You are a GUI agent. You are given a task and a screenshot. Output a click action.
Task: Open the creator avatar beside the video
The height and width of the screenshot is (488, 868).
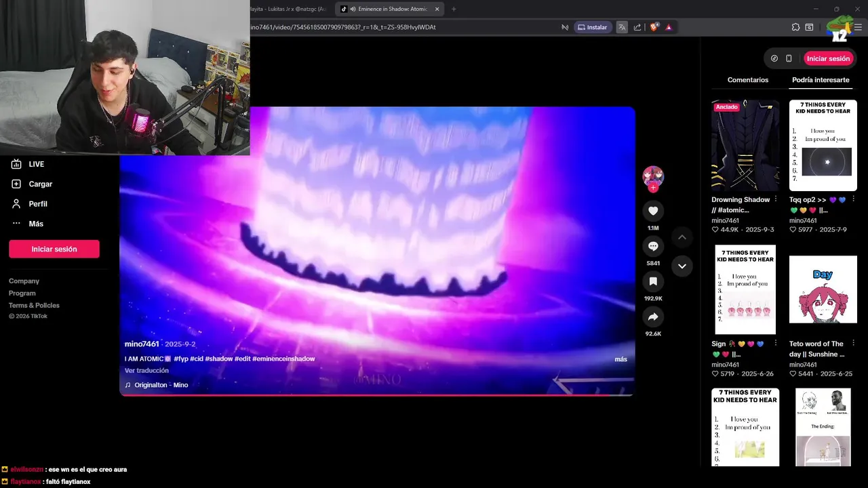coord(653,176)
